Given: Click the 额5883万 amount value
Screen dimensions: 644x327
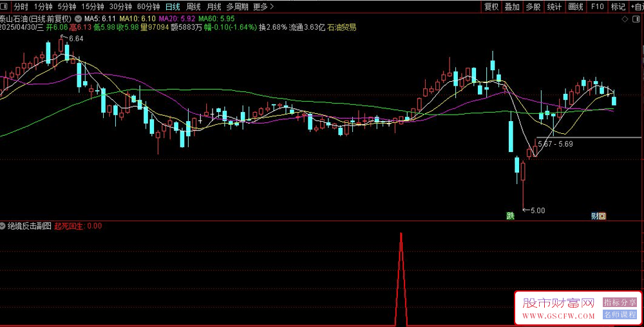Looking at the screenshot, I should (187, 28).
